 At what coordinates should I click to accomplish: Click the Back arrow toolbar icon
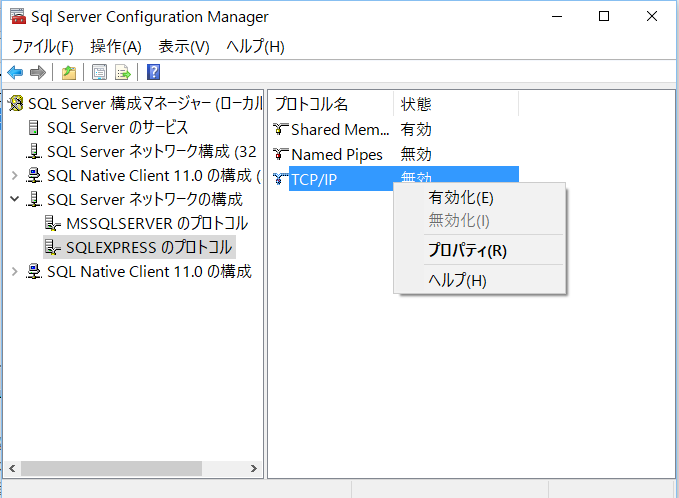click(x=15, y=72)
